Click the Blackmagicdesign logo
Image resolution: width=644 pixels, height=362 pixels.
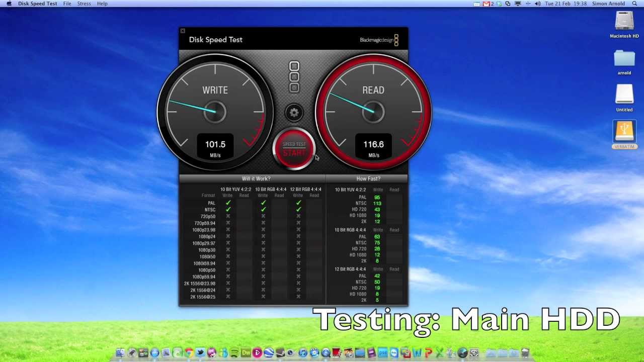[x=379, y=40]
